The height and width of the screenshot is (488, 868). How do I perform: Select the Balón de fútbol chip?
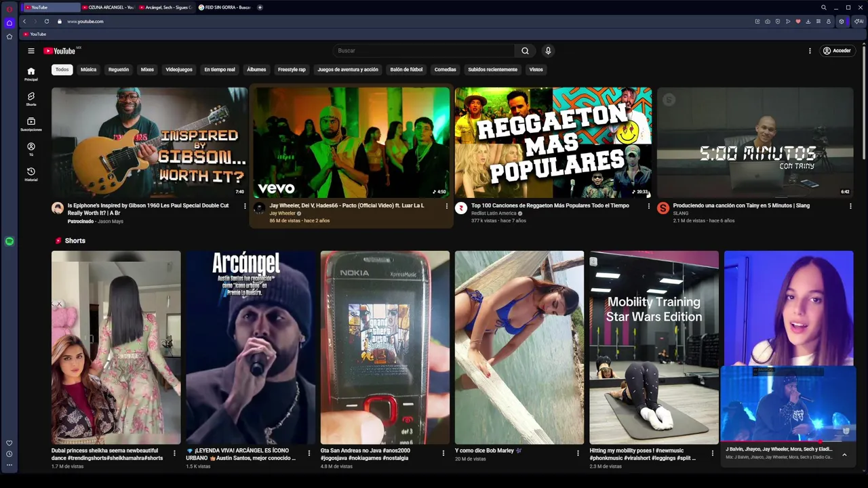(406, 70)
